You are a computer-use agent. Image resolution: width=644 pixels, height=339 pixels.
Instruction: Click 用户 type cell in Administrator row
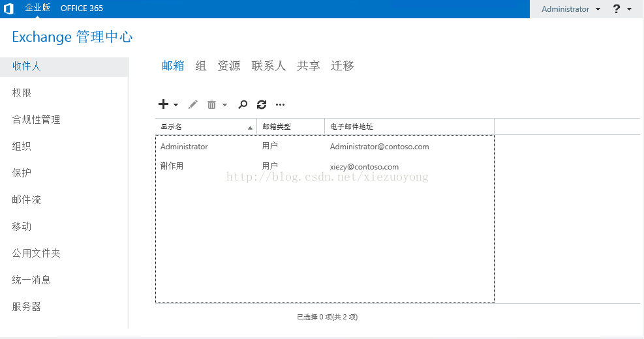(270, 145)
